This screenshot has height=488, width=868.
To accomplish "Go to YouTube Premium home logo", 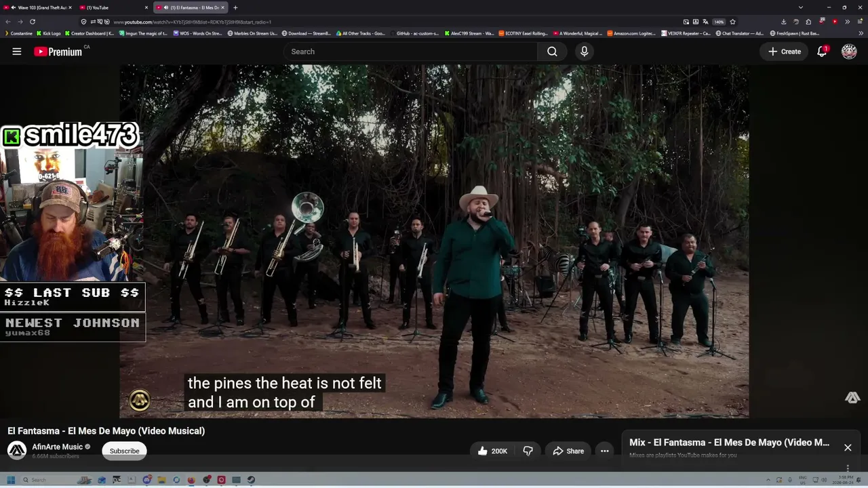I will (58, 52).
